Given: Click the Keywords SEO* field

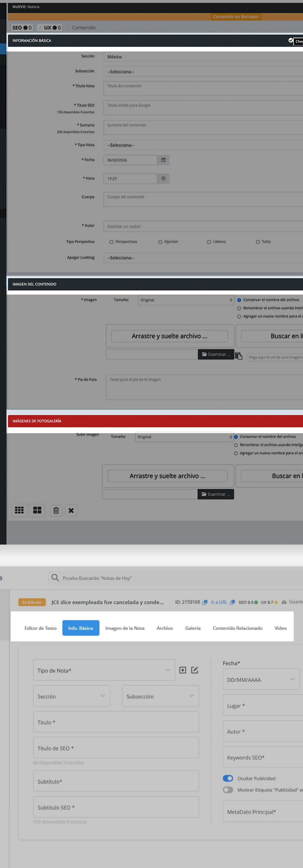Looking at the screenshot, I should click(263, 757).
